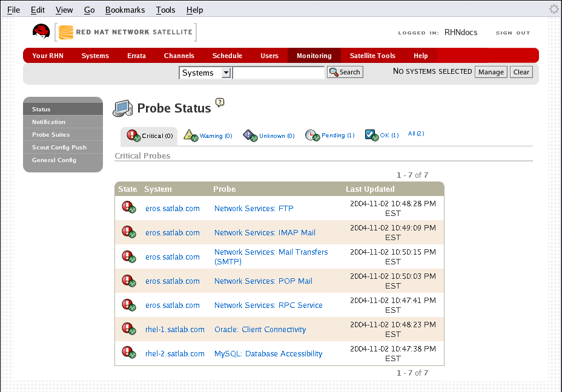Click the critical state icon for FTP probe
Image resolution: width=562 pixels, height=392 pixels.
coord(128,207)
